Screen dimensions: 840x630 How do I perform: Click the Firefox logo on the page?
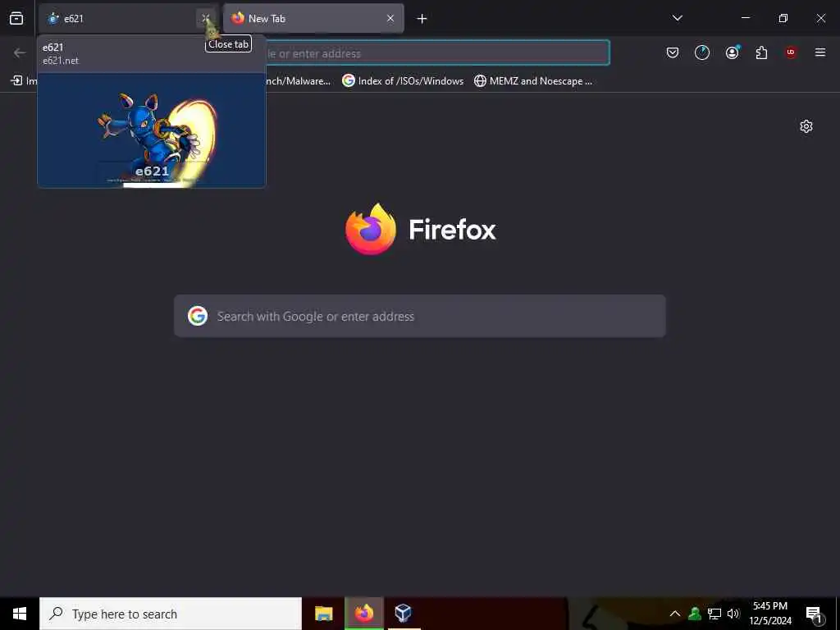point(370,229)
